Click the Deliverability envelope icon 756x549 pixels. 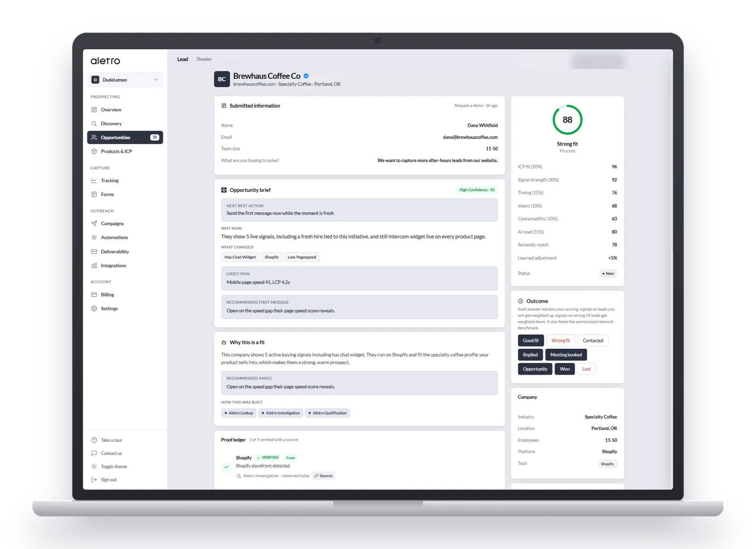pos(94,252)
